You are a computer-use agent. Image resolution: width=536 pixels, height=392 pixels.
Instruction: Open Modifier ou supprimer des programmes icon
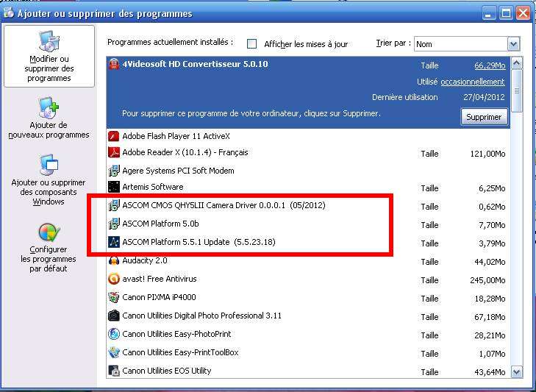pos(49,41)
